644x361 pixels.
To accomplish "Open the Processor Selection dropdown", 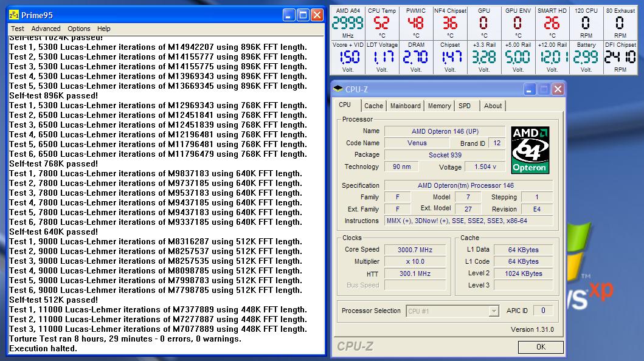I will pos(452,311).
